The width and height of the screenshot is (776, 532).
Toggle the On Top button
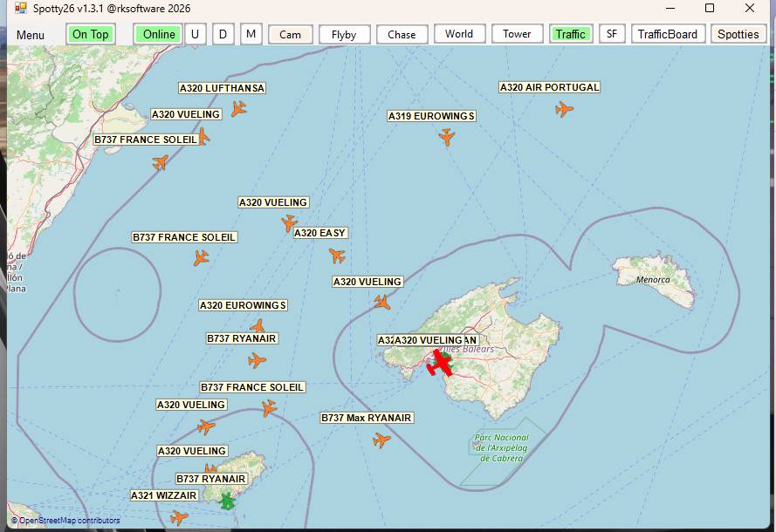click(91, 34)
